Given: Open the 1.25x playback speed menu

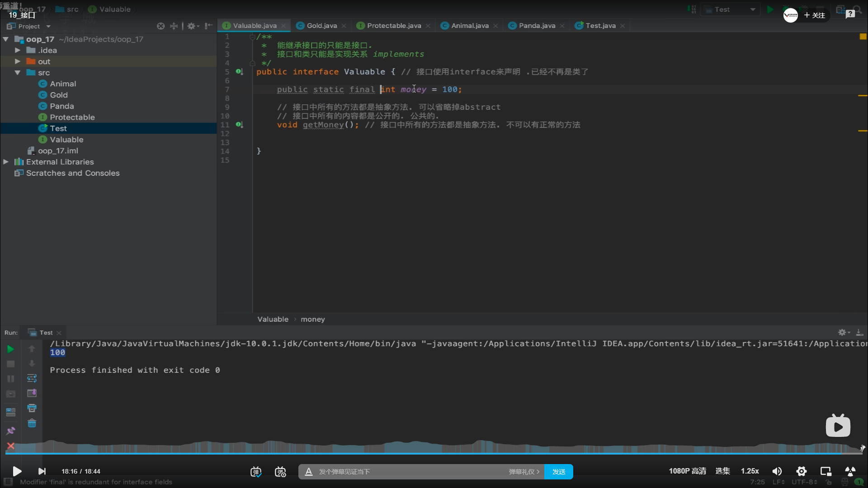Looking at the screenshot, I should pyautogui.click(x=750, y=471).
